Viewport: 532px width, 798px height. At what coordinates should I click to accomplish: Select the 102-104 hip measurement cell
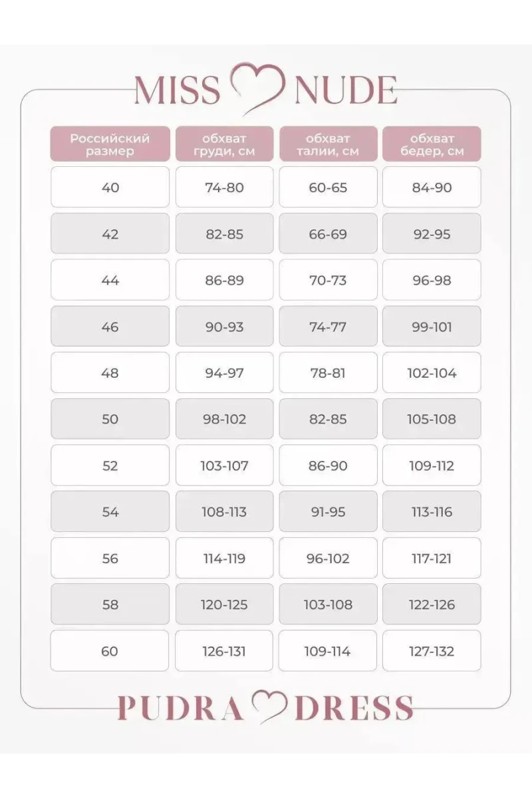[432, 372]
